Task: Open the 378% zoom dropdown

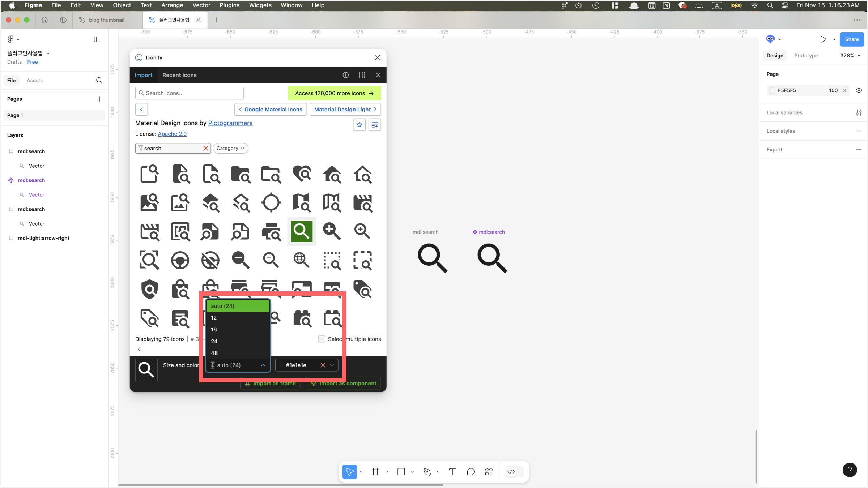Action: click(x=850, y=56)
